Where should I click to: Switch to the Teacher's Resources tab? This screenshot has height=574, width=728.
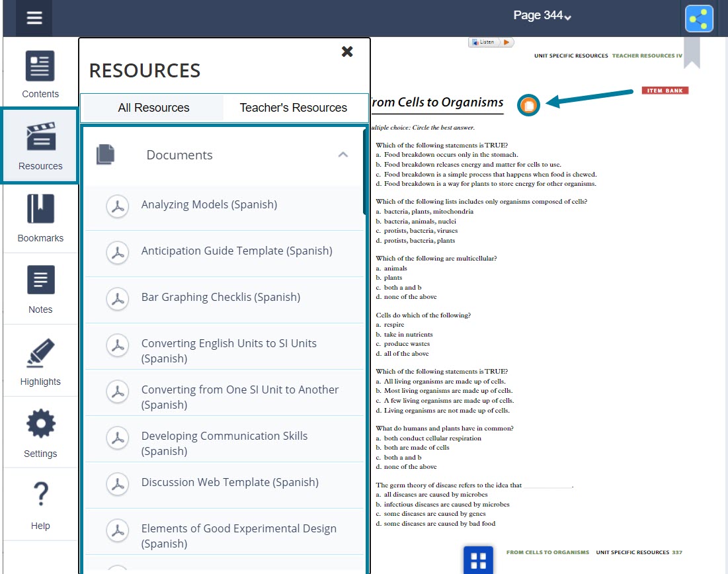click(x=293, y=108)
